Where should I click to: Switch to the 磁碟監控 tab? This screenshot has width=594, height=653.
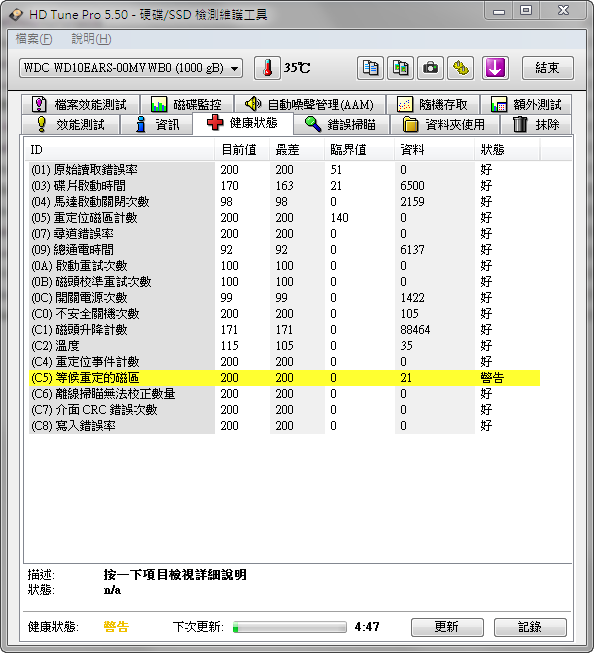(x=187, y=104)
